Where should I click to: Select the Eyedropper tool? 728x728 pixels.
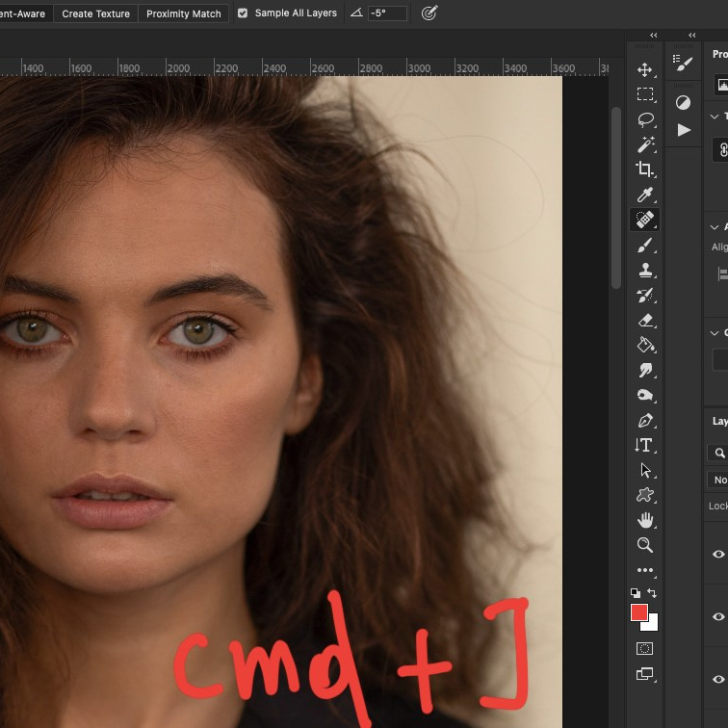644,195
